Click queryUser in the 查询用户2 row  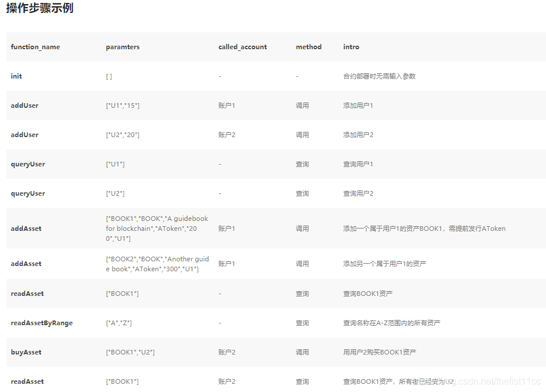[28, 193]
